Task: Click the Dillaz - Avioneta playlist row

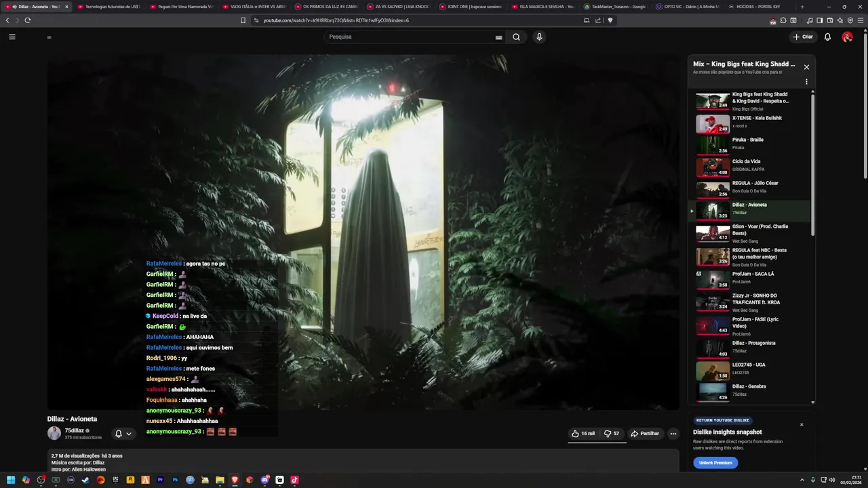Action: coord(753,211)
